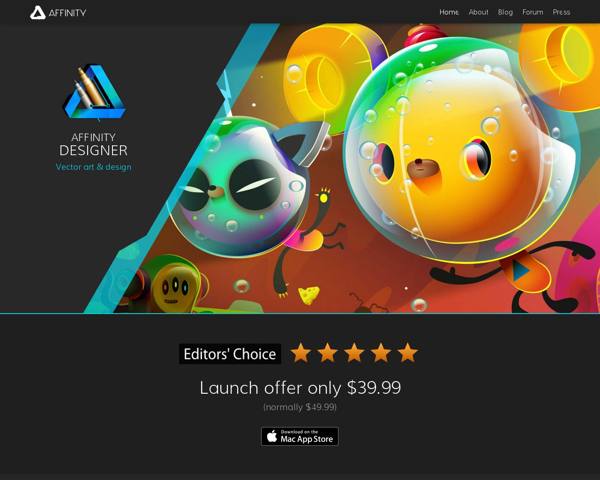Click the fifth orange rating star
Viewport: 600px width, 480px height.
click(x=408, y=353)
